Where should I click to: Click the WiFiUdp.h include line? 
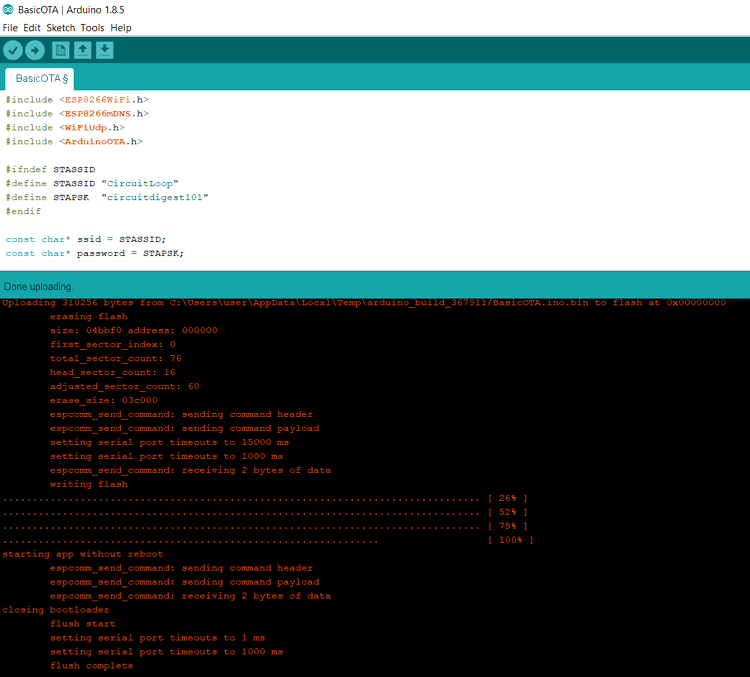[x=65, y=127]
